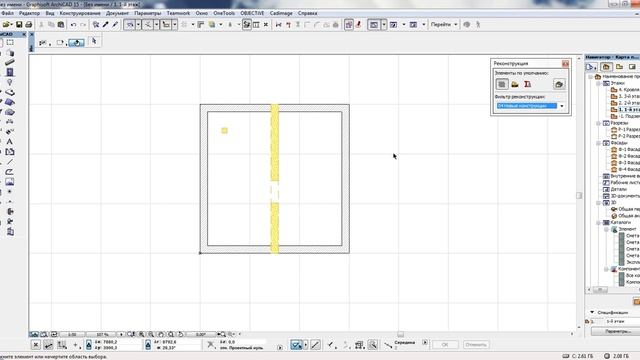This screenshot has width=640, height=360.
Task: Click the horizontal scrollbar thumb below canvas
Action: [x=400, y=334]
